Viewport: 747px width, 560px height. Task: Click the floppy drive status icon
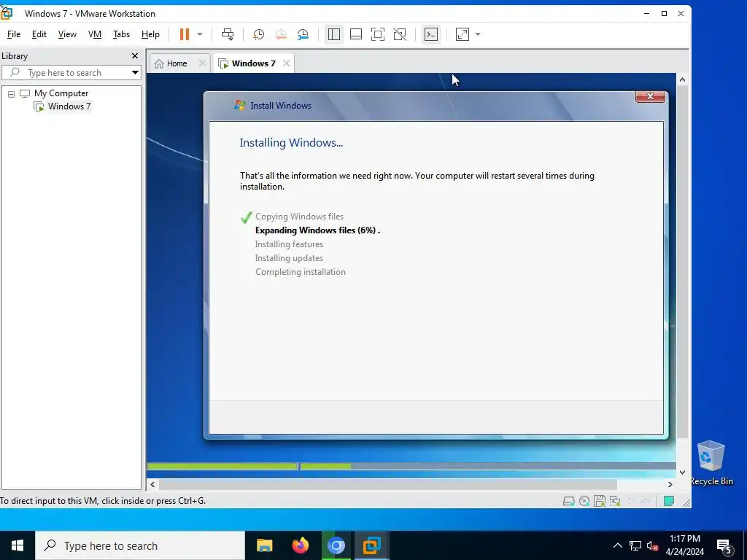point(600,501)
